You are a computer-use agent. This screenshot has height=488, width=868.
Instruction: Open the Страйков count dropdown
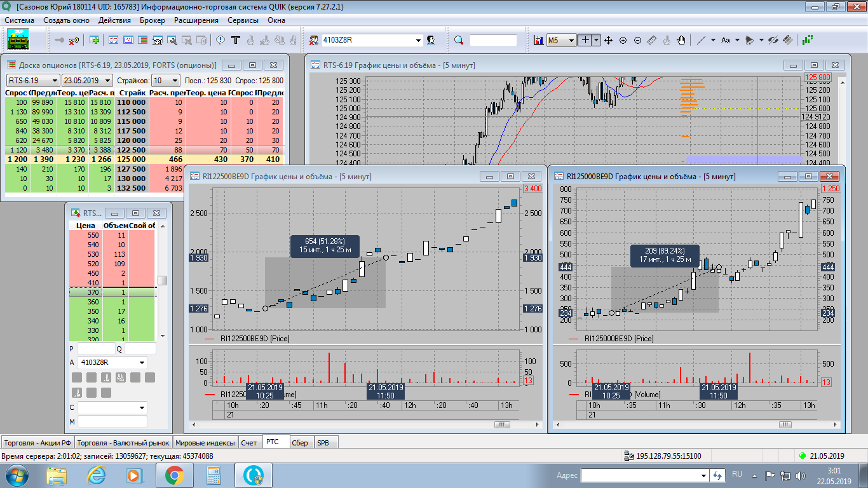(x=166, y=81)
